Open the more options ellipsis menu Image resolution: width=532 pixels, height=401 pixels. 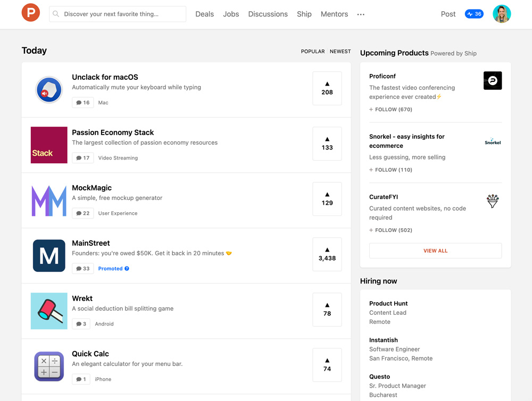coord(361,14)
